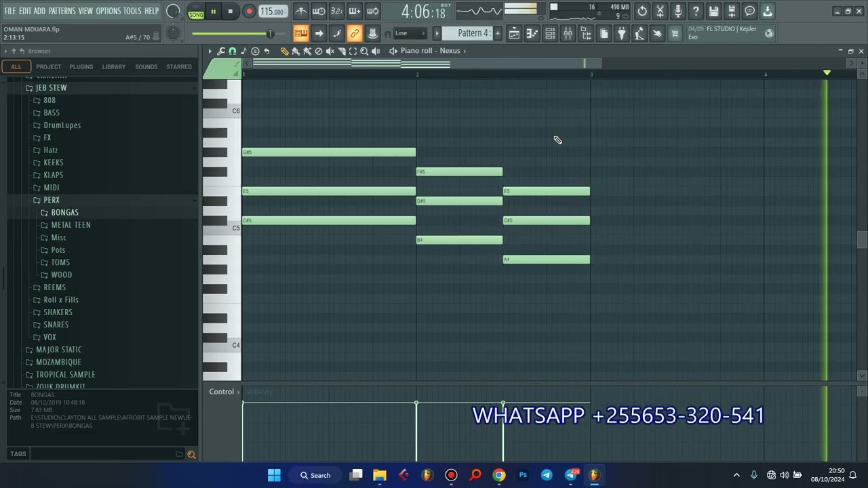The height and width of the screenshot is (488, 868).
Task: Open the Stamp chord tool in piano roll
Action: tap(255, 51)
